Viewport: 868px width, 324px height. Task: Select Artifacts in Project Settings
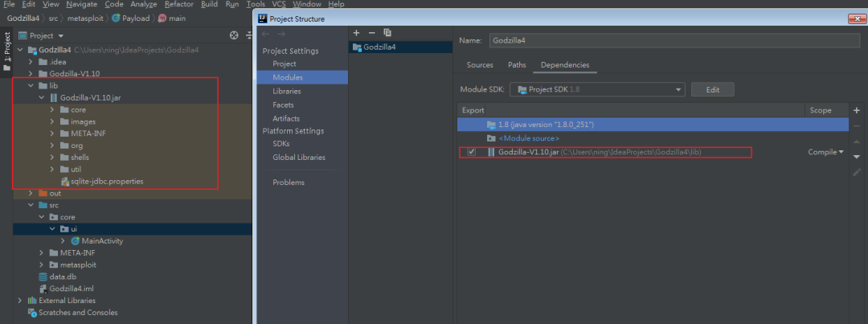[285, 118]
